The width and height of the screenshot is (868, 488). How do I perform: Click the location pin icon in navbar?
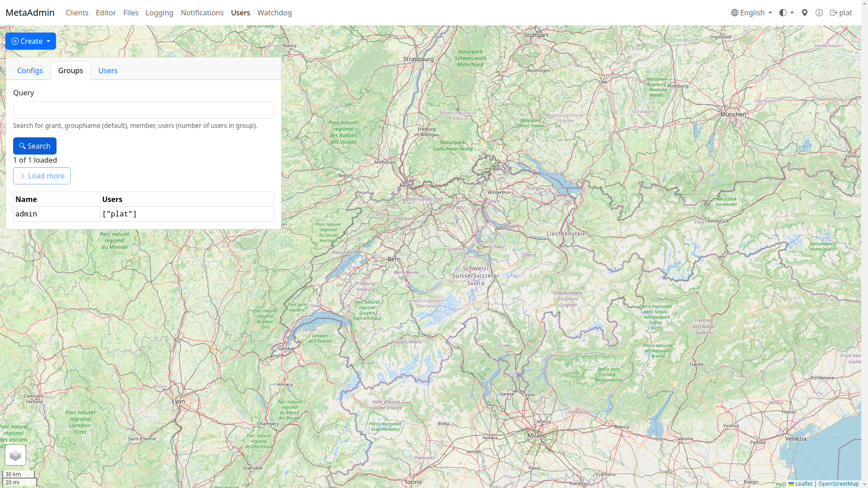[805, 13]
